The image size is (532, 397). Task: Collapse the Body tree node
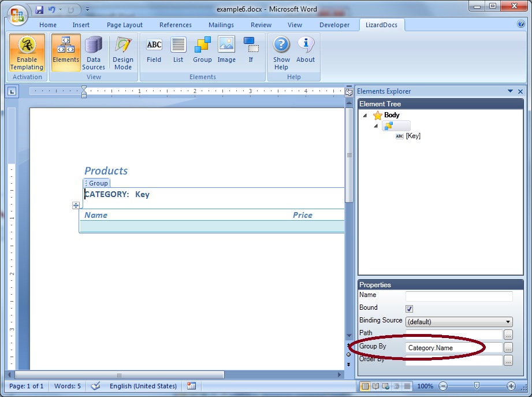365,116
